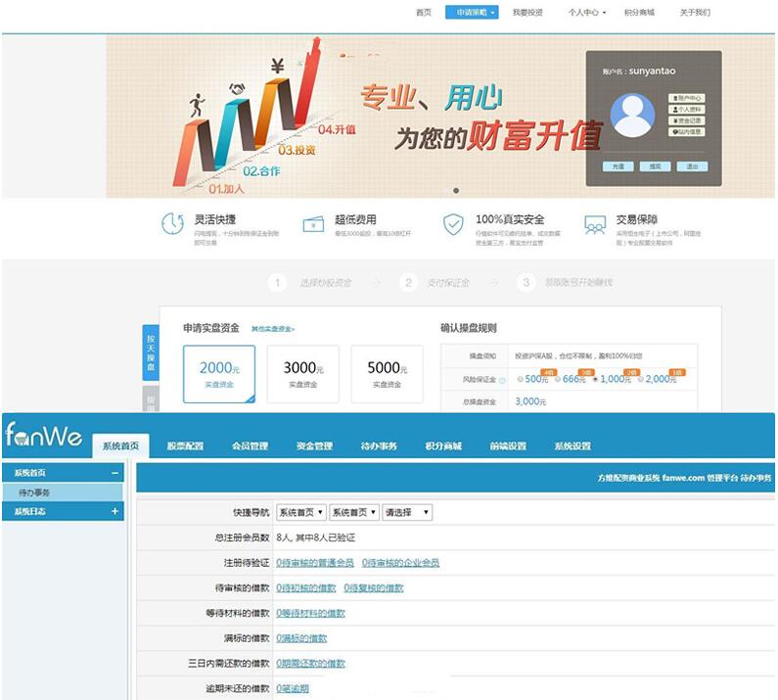Click the card icon beside 超低费用

point(312,224)
